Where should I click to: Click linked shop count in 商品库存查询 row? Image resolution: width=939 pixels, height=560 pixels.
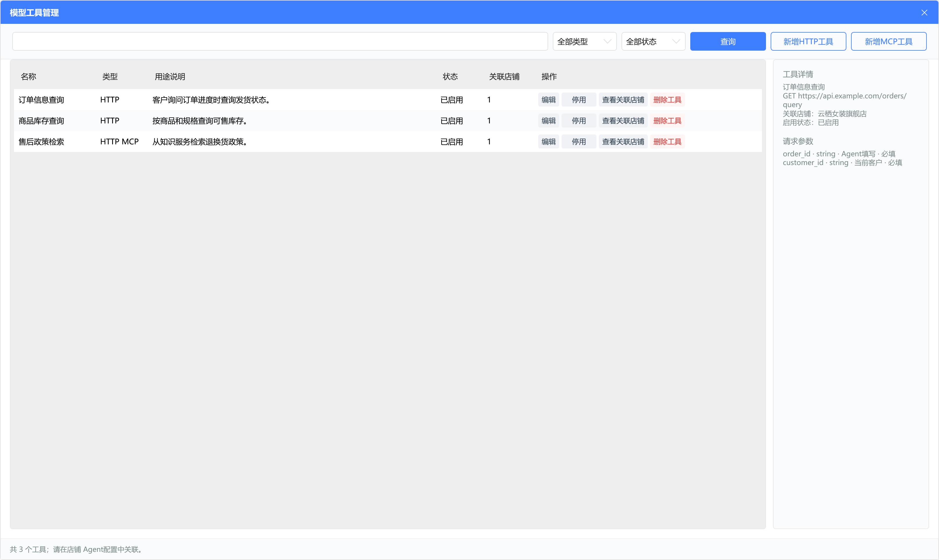coord(489,121)
